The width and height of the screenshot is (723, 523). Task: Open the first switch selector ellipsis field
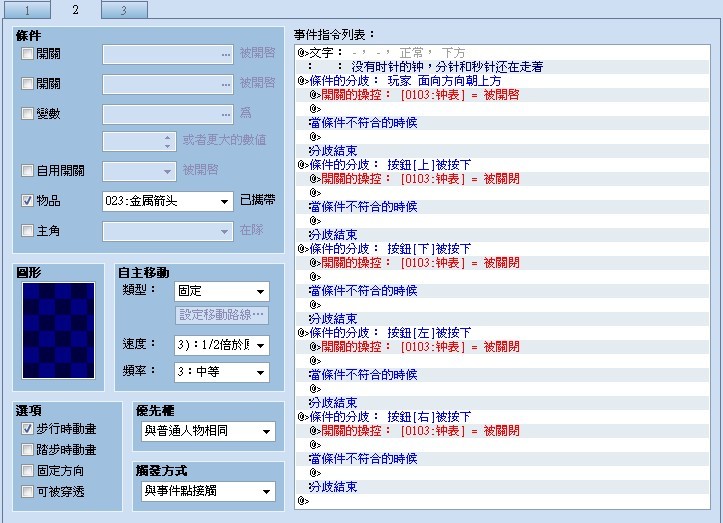(168, 54)
